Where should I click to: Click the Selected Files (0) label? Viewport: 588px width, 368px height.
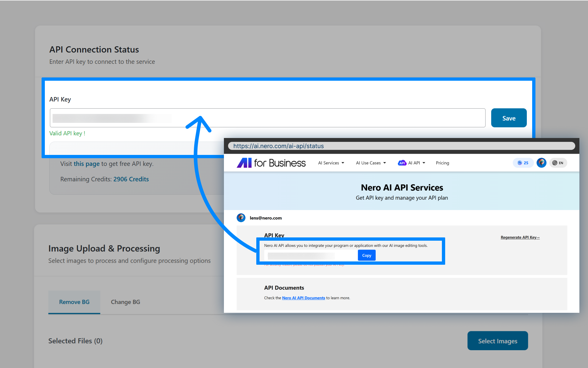pos(75,341)
